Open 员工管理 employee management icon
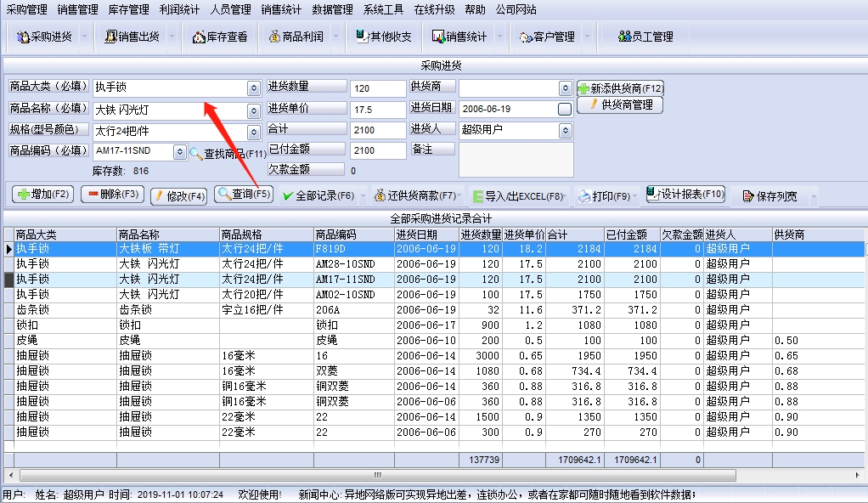868x503 pixels. click(624, 37)
